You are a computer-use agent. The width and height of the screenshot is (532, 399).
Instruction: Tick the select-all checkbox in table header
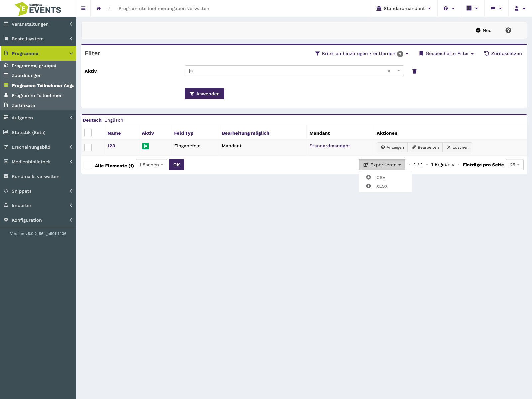[88, 133]
